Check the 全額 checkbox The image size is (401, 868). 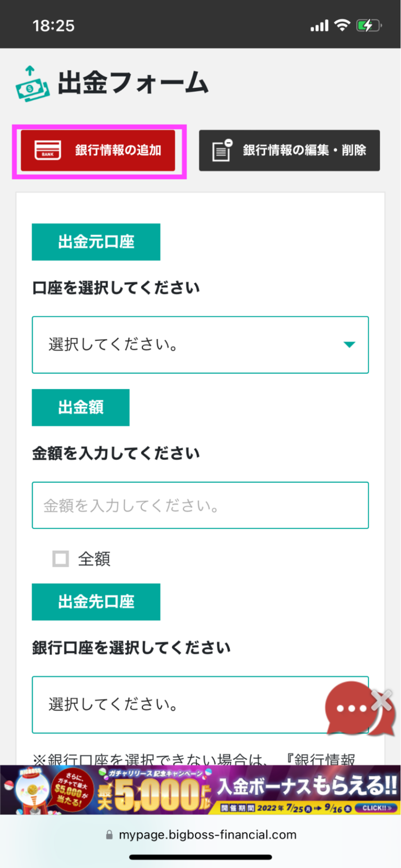coord(61,559)
